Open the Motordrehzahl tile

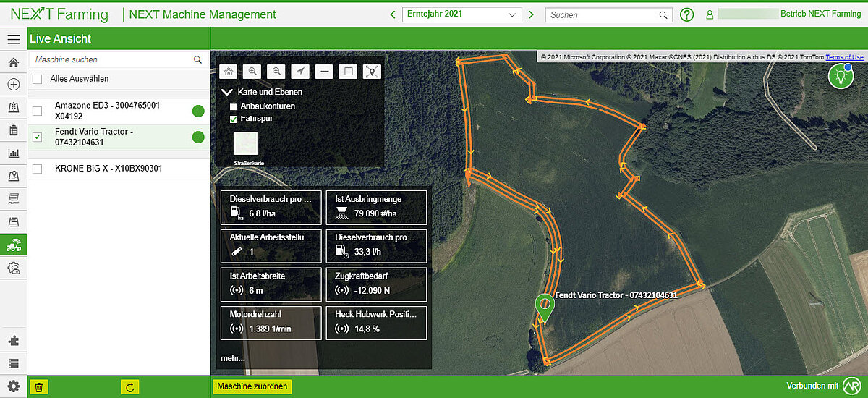coord(271,323)
